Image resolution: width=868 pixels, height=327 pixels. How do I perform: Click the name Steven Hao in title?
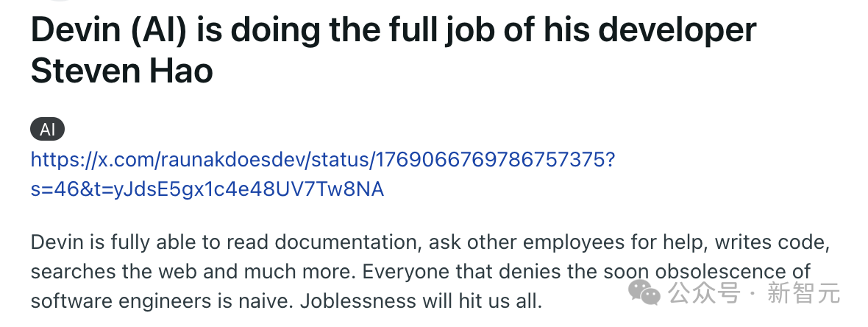pyautogui.click(x=122, y=71)
